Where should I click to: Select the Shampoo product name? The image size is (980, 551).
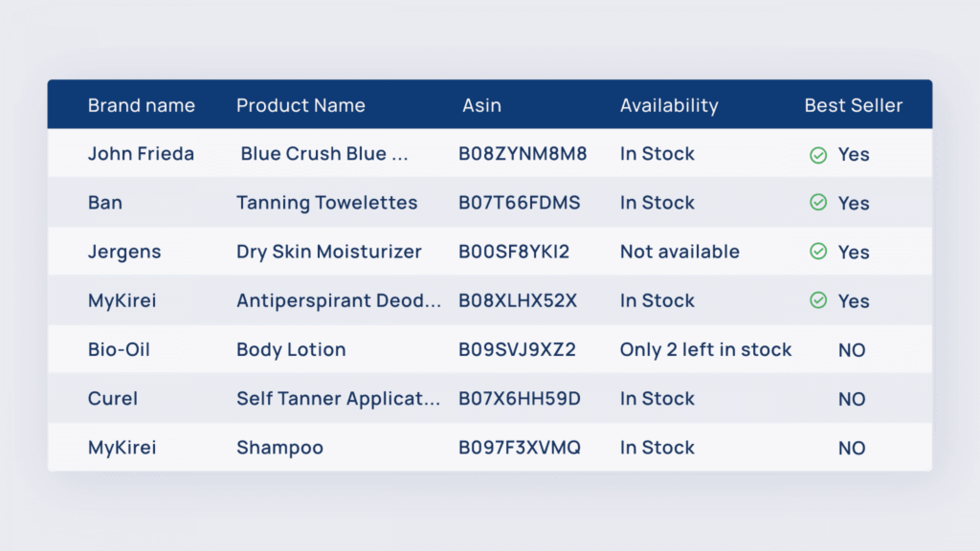pyautogui.click(x=279, y=448)
